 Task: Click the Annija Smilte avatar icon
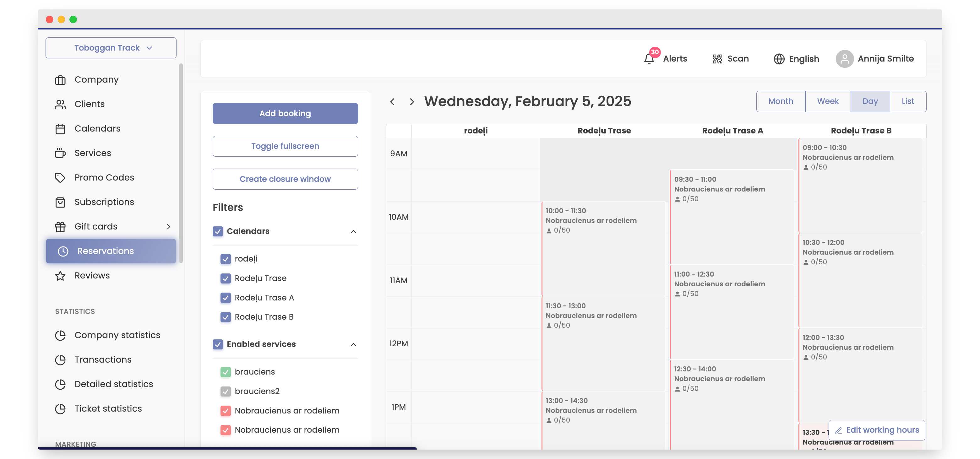[844, 59]
